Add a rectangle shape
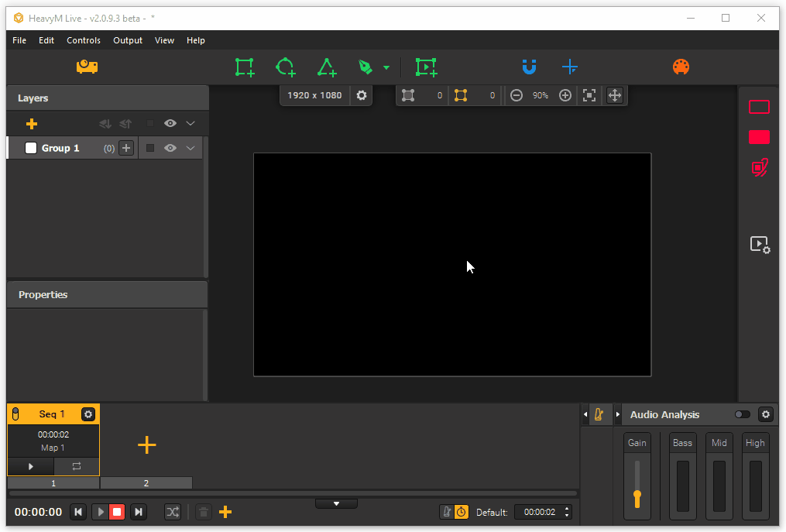The height and width of the screenshot is (532, 786). [245, 67]
